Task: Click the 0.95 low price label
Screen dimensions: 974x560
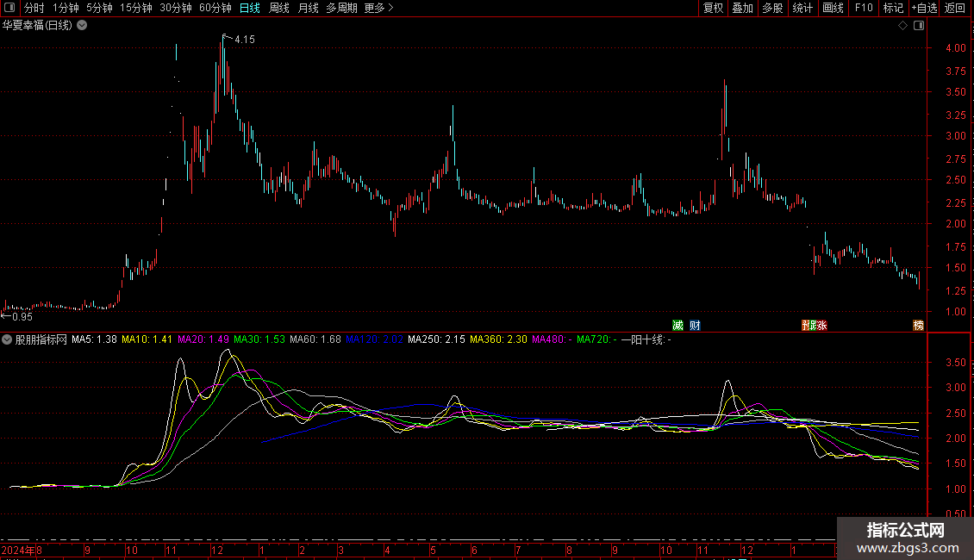Action: coord(22,317)
